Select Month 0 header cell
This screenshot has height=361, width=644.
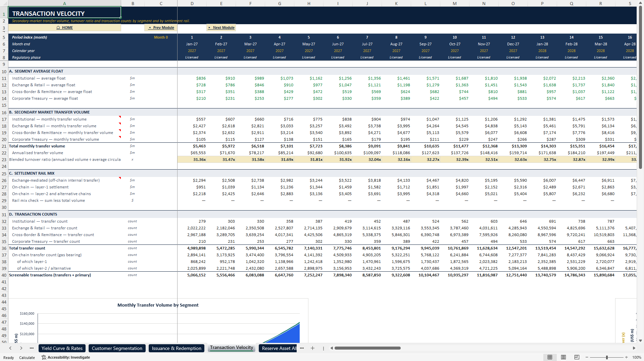tap(161, 37)
